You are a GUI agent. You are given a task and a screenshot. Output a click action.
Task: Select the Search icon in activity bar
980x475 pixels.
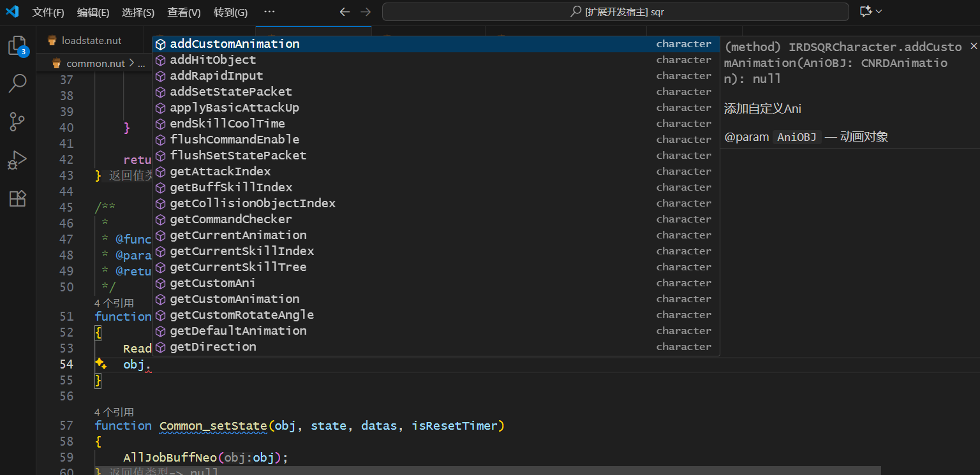click(15, 84)
